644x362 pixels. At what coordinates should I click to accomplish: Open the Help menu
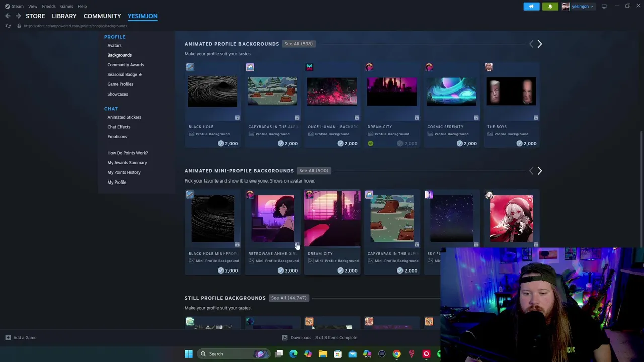coord(82,6)
